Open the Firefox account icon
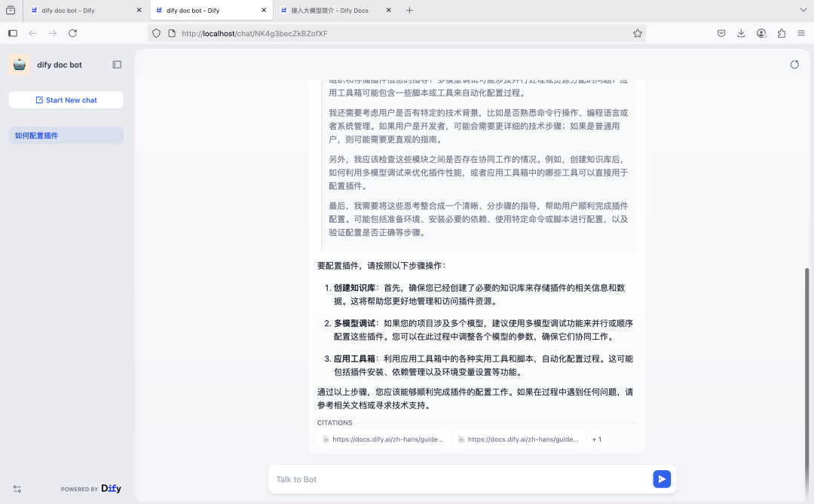 [761, 33]
